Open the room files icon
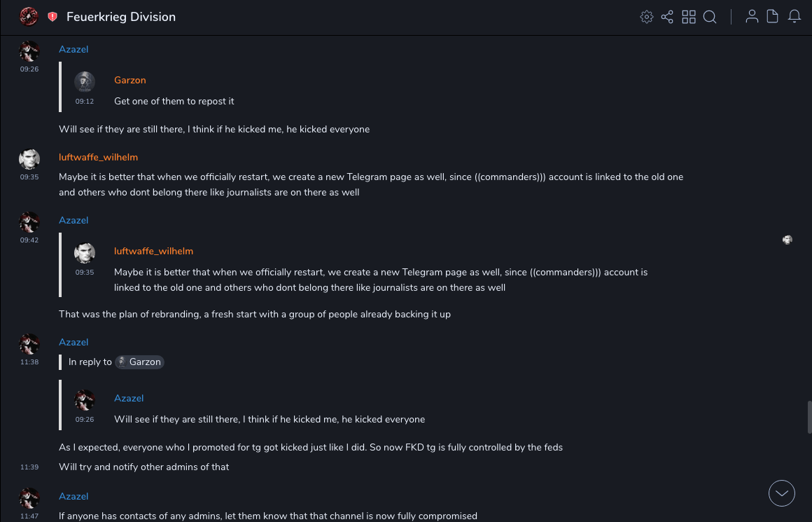Image resolution: width=812 pixels, height=522 pixels. (773, 17)
